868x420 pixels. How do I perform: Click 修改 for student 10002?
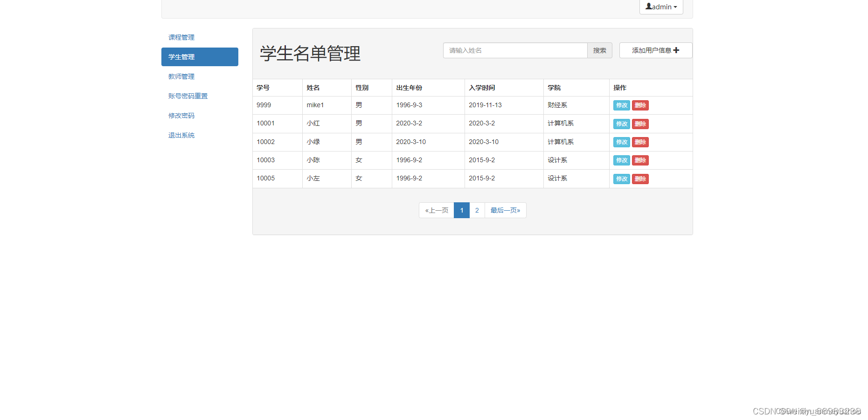[621, 142]
